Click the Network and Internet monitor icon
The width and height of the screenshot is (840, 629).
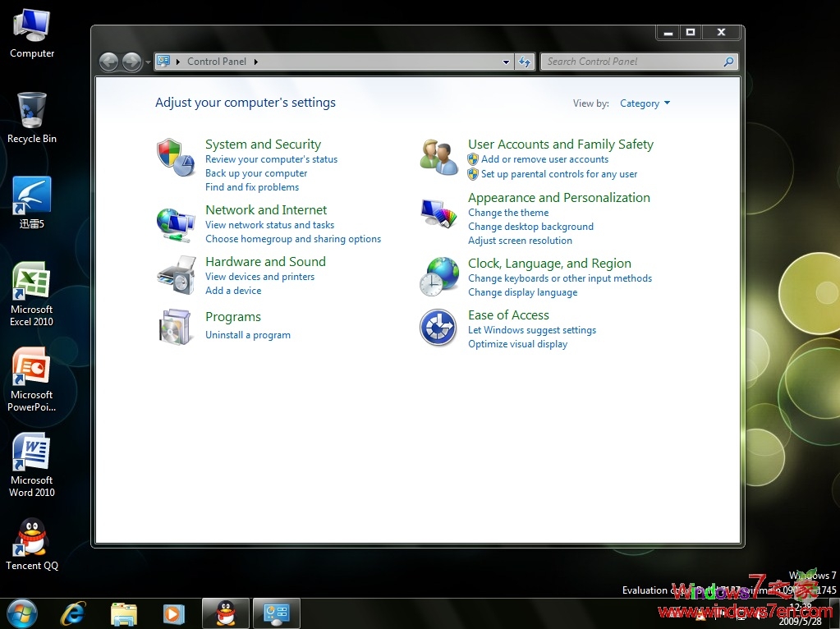(x=175, y=223)
